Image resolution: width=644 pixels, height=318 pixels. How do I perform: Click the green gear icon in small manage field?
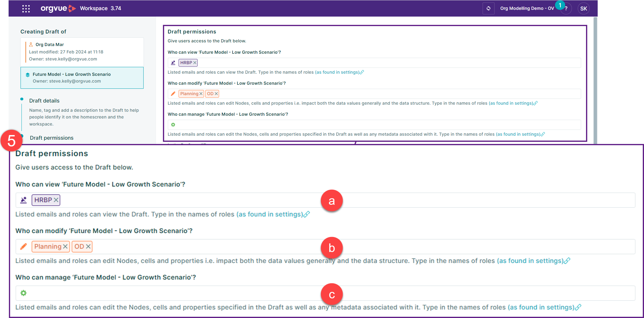coord(173,125)
